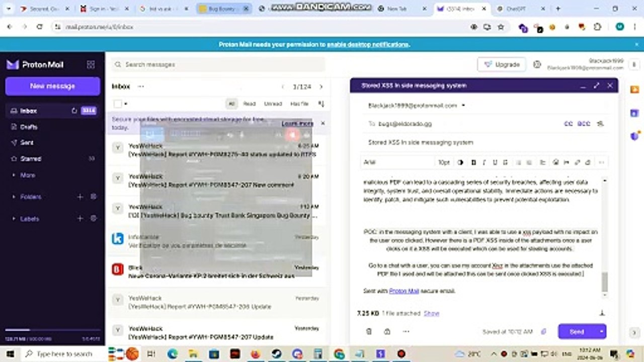Open select-all checkbox dropdown arrow

click(126, 104)
